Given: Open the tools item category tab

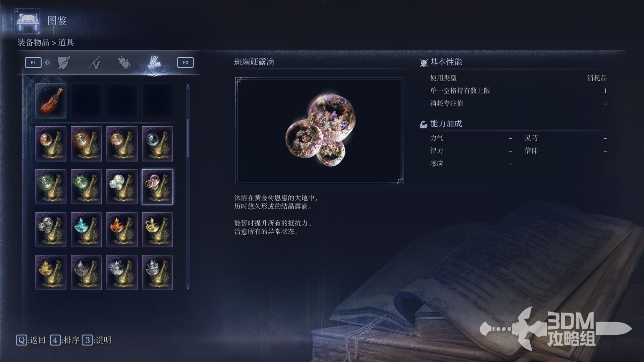Looking at the screenshot, I should click(154, 63).
